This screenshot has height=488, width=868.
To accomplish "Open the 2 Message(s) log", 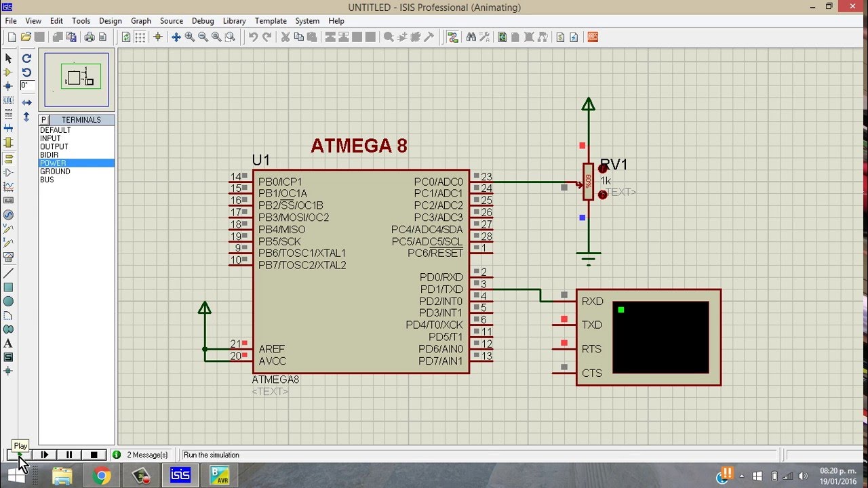I will (x=142, y=455).
